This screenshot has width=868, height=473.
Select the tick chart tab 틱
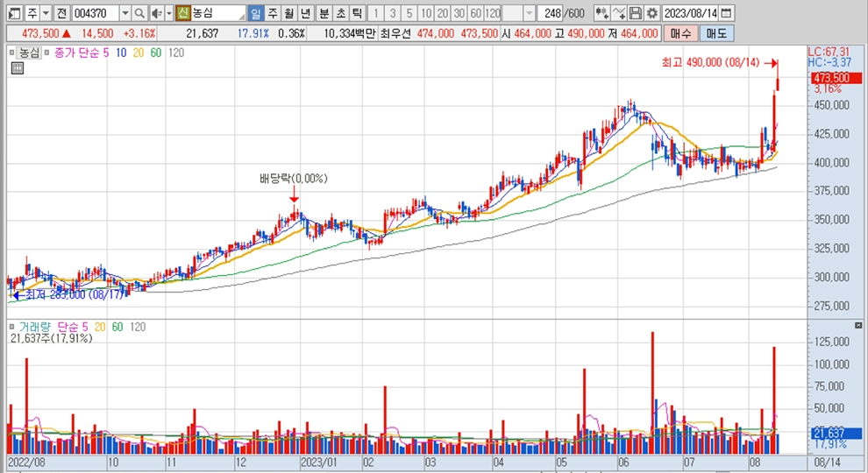point(357,13)
